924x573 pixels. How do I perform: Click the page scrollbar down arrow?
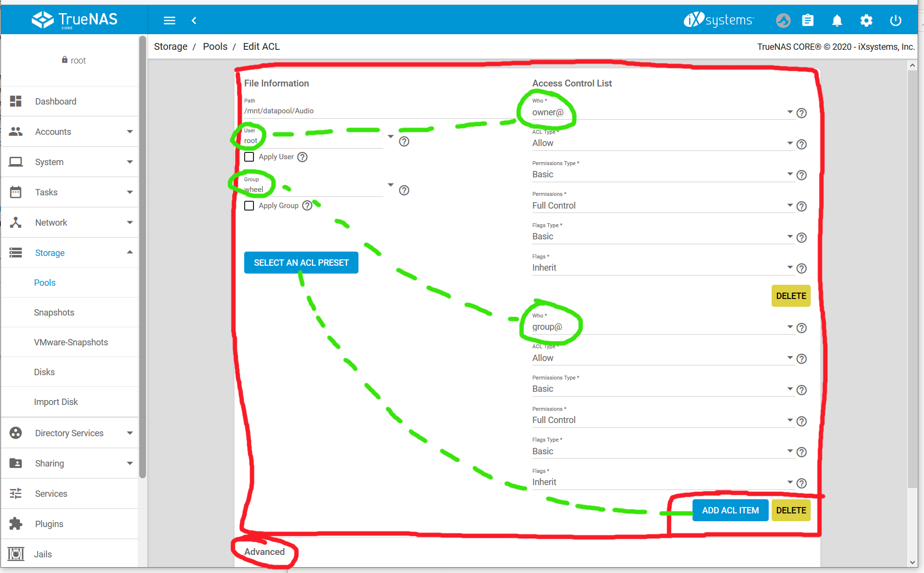coord(912,562)
